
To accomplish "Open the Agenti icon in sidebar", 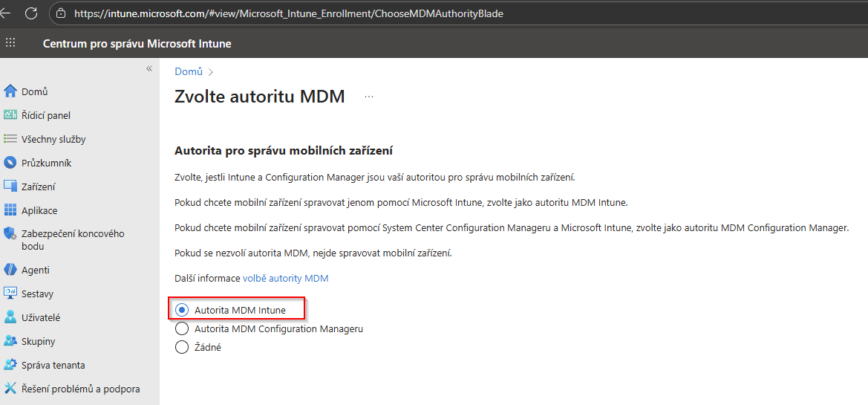I will 10,270.
